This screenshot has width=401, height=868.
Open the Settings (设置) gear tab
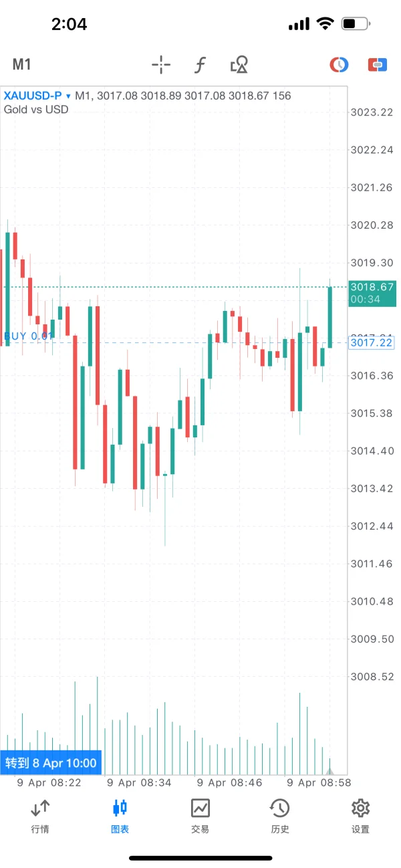[x=360, y=815]
